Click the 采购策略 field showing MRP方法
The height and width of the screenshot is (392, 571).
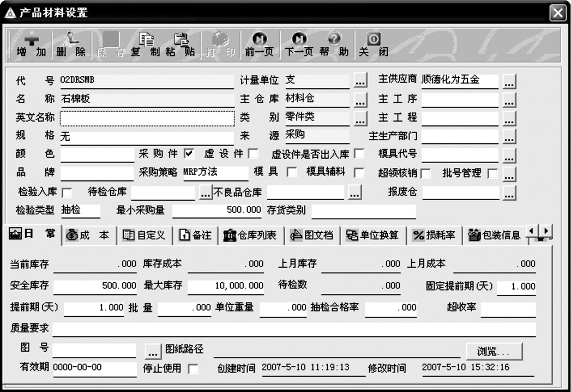click(x=215, y=172)
